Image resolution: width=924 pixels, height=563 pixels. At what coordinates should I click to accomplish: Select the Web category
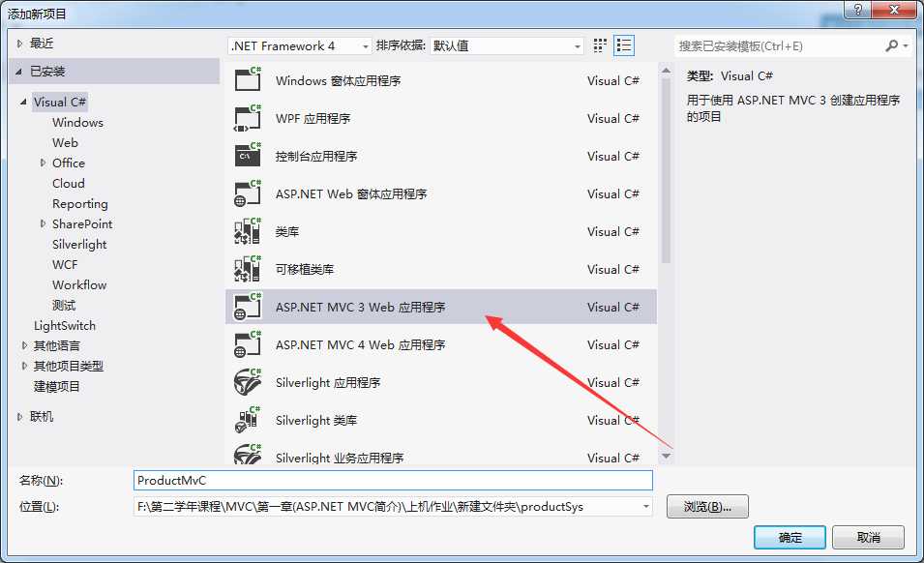65,142
